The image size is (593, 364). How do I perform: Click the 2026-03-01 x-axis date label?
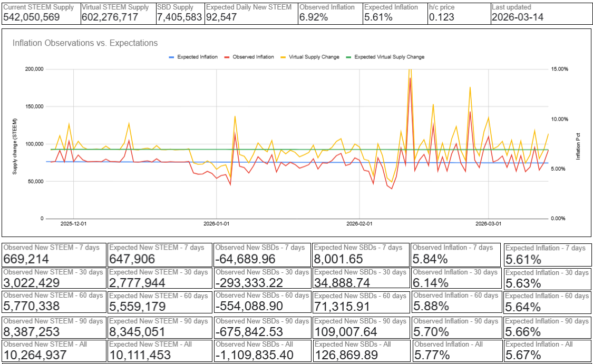point(488,224)
